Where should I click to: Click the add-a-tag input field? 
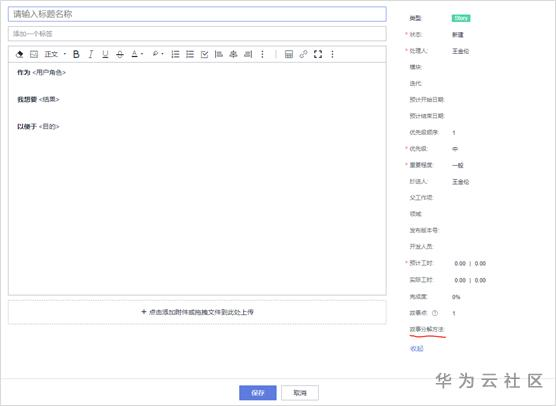[197, 34]
